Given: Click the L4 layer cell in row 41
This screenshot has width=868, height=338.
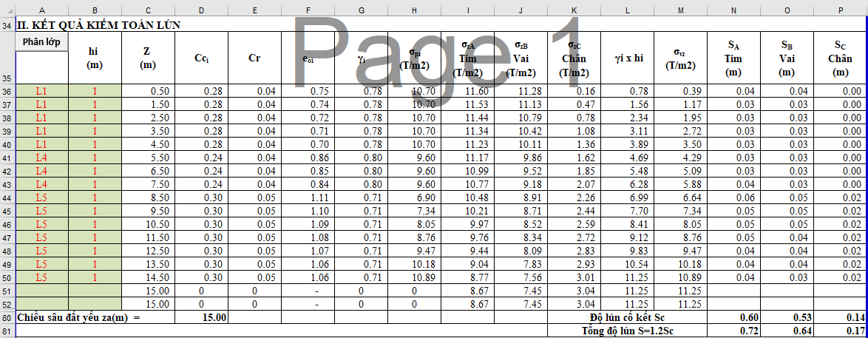Looking at the screenshot, I should [x=41, y=158].
